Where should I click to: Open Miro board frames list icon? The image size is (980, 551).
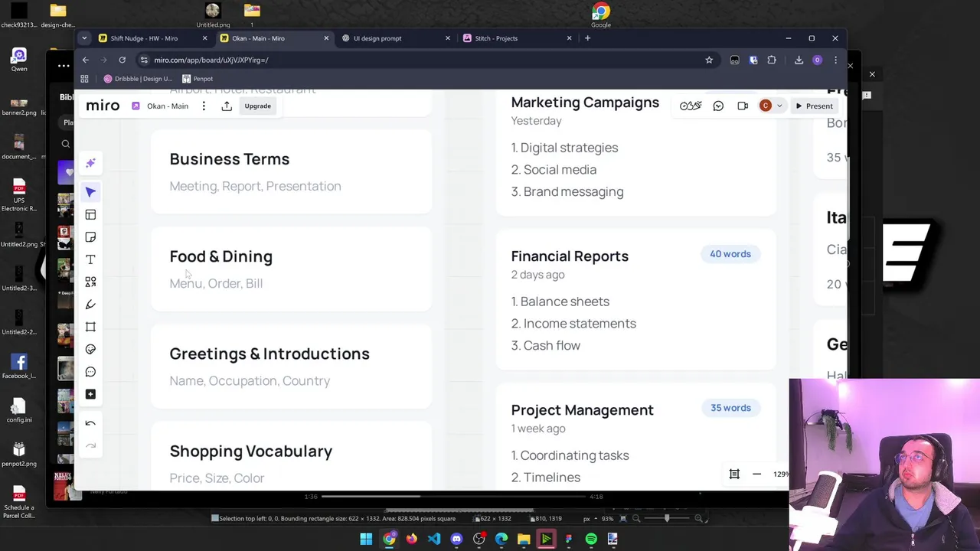coord(734,474)
